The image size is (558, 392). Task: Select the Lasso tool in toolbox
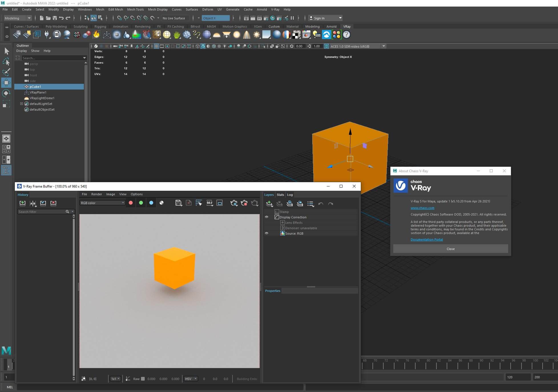6,62
